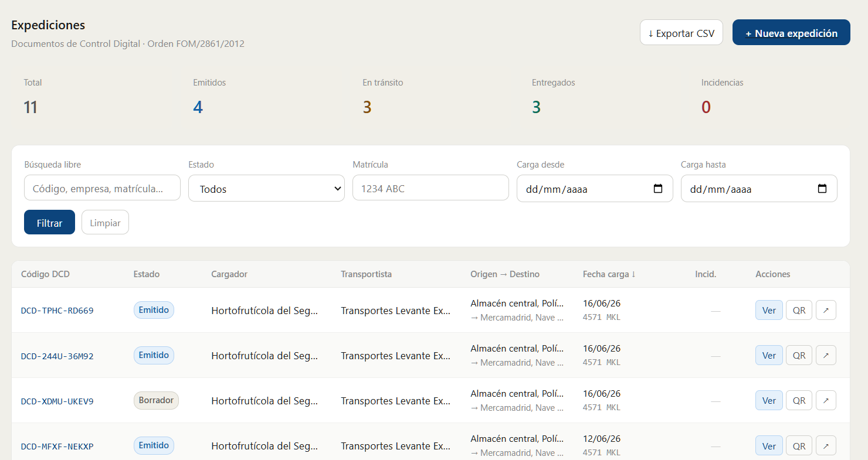Viewport: 868px width, 460px height.
Task: Click the Borrador status badge
Action: click(x=156, y=400)
